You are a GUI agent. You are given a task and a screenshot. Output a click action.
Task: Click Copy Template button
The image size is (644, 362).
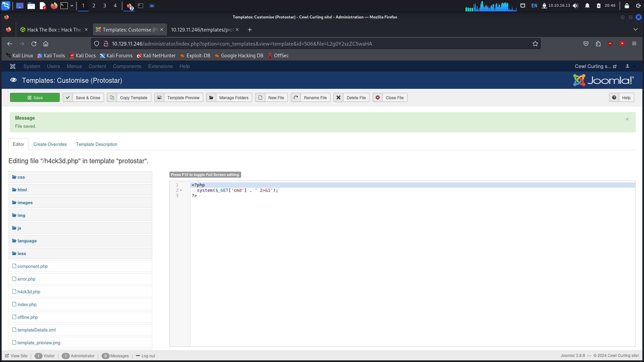129,98
